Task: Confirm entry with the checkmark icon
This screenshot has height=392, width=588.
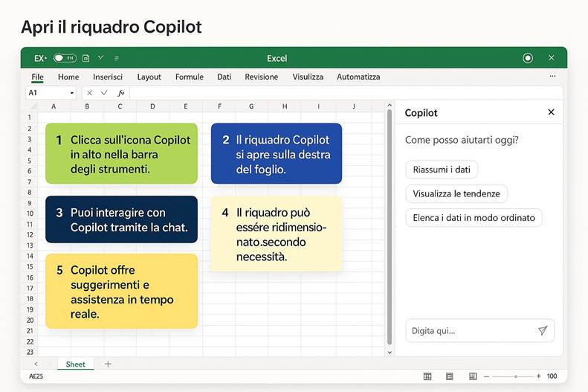Action: 104,93
